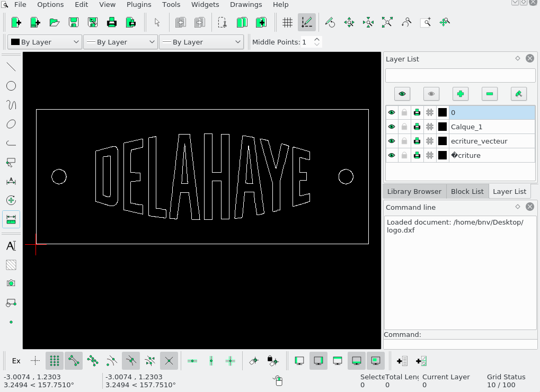The height and width of the screenshot is (392, 540).
Task: Switch to the Library Browser tab
Action: (414, 191)
